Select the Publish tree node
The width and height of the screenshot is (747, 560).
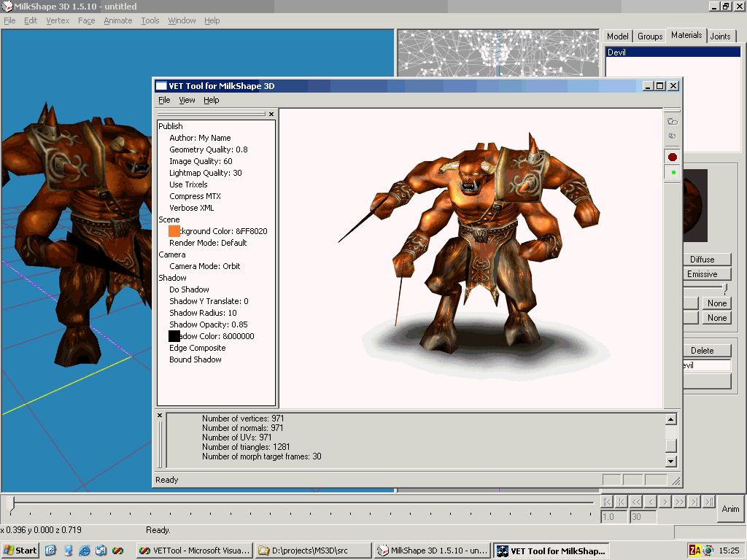coord(171,126)
